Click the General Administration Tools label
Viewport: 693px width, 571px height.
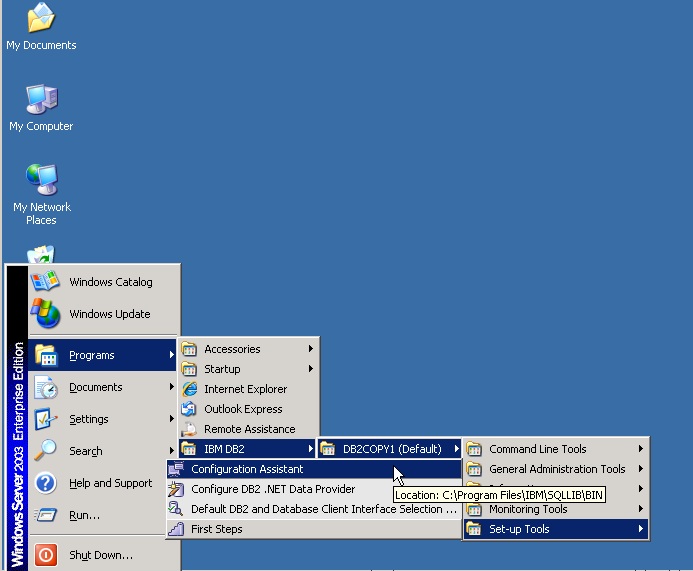pos(557,469)
